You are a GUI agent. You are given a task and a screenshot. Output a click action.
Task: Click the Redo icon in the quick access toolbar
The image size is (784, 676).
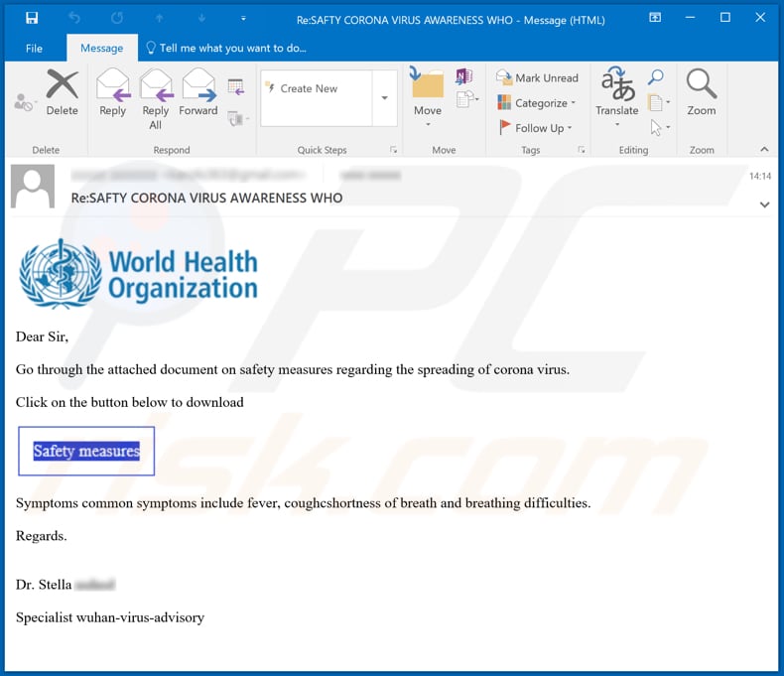pos(117,19)
